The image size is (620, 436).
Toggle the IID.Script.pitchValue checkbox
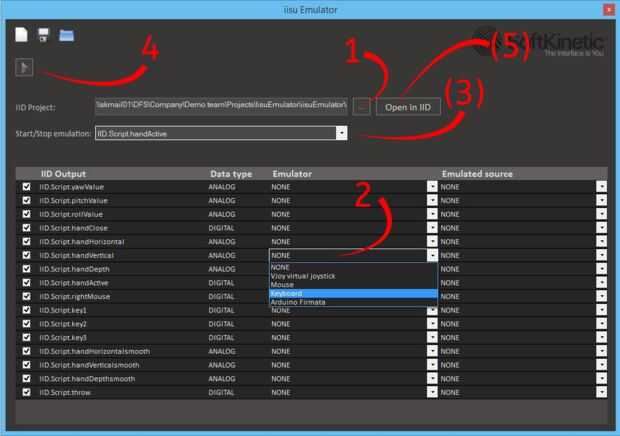[x=26, y=200]
